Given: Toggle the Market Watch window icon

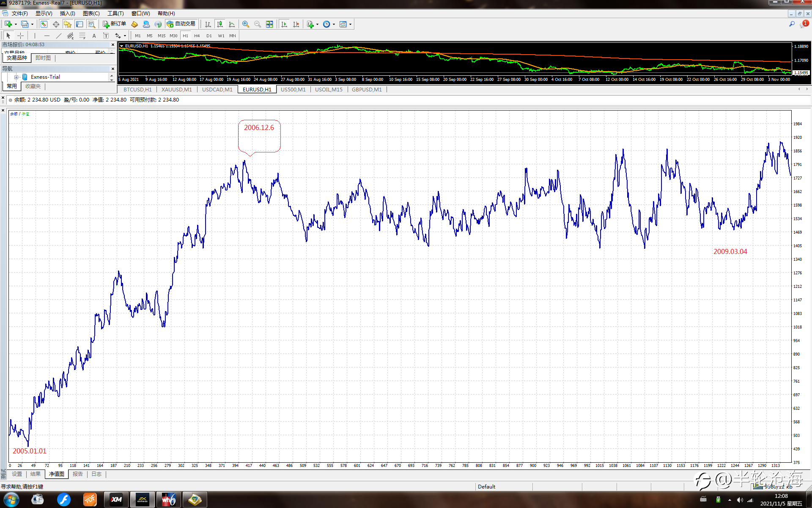Looking at the screenshot, I should pos(44,24).
